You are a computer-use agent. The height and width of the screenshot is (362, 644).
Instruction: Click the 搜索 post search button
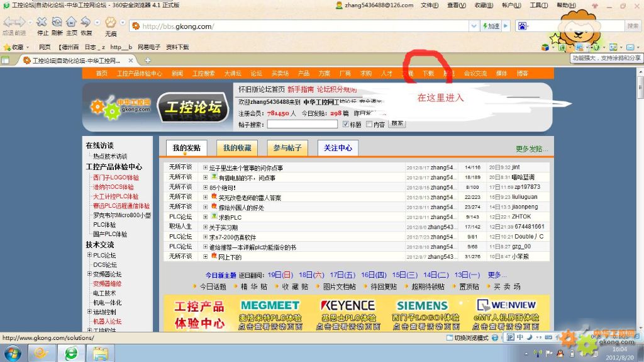click(397, 123)
